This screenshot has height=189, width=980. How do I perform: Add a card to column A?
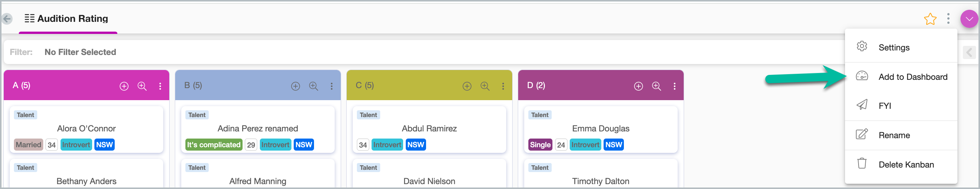pyautogui.click(x=124, y=86)
